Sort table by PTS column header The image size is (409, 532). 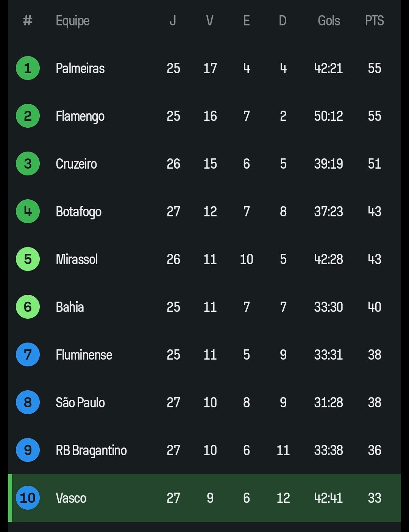coord(374,20)
